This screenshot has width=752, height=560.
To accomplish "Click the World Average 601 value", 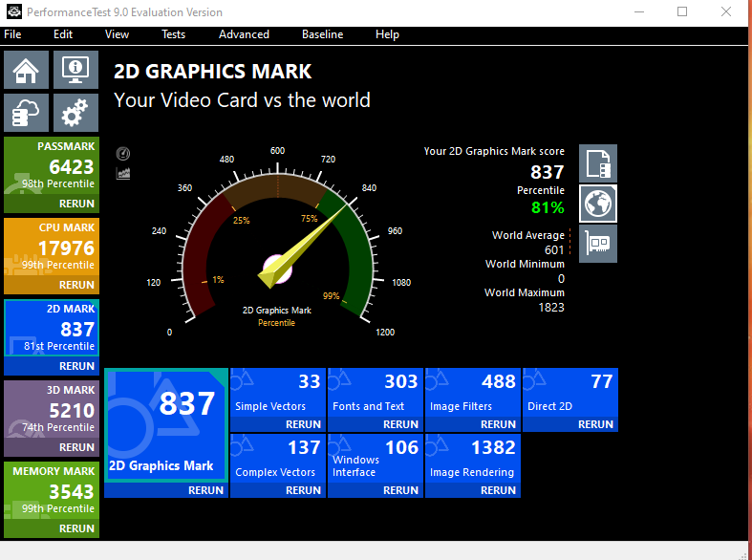I will click(x=554, y=249).
